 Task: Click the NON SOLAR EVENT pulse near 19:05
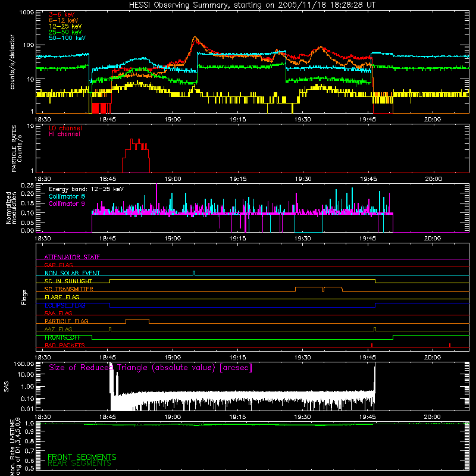point(195,273)
